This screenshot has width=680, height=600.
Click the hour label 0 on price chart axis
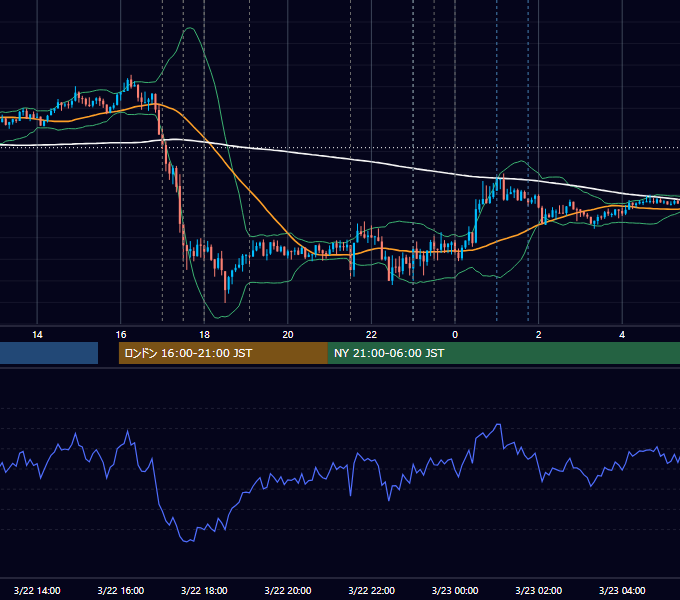pyautogui.click(x=455, y=335)
